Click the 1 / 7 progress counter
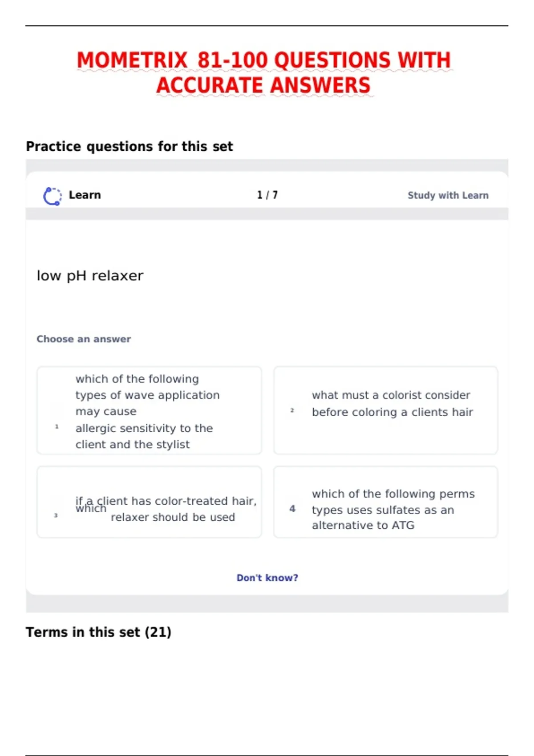This screenshot has width=534, height=756. pos(267,195)
